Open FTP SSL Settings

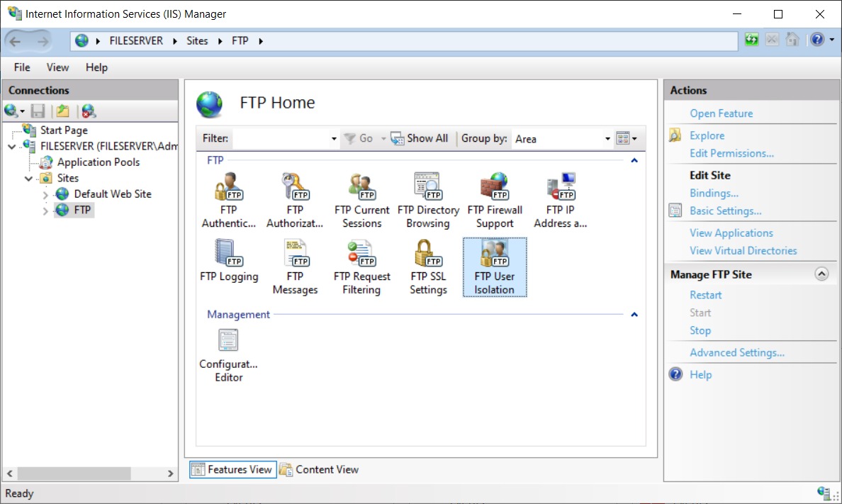pyautogui.click(x=428, y=267)
